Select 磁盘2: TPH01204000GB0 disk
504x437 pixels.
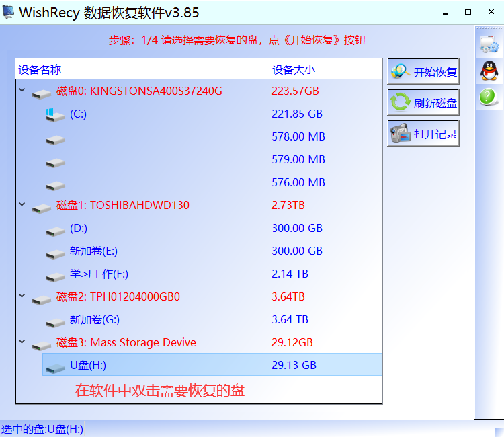tap(118, 296)
